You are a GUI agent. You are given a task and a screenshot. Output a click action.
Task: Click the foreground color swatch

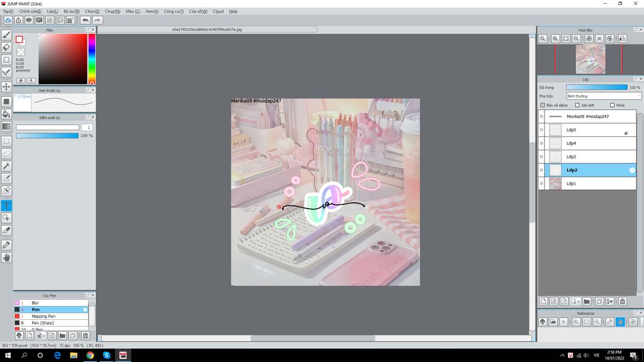pyautogui.click(x=19, y=40)
